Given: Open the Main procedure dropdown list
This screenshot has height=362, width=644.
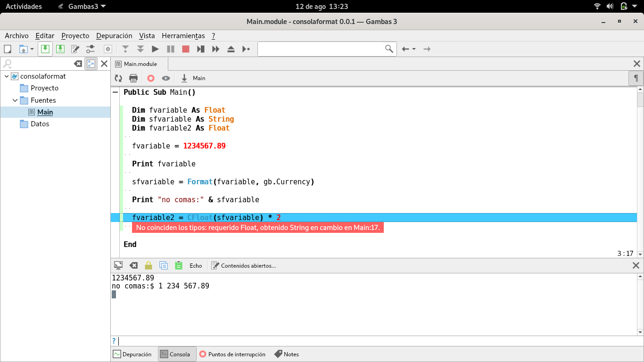Looking at the screenshot, I should click(193, 78).
